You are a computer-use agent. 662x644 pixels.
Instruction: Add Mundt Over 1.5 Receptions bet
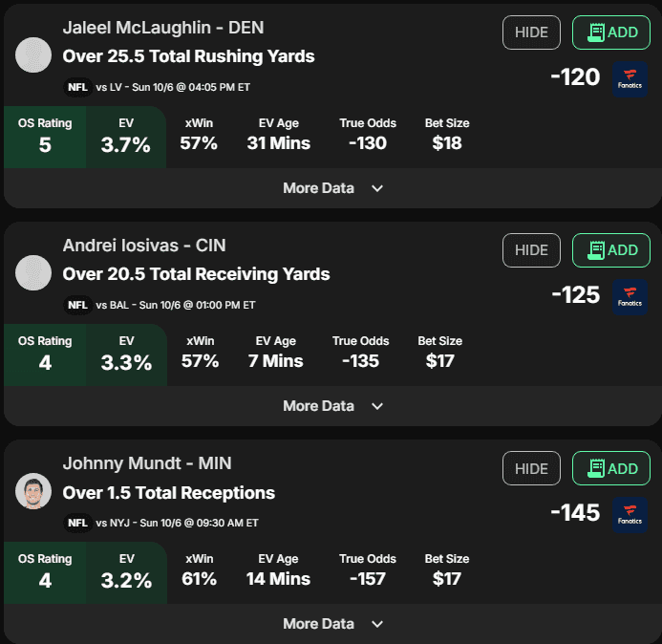point(611,468)
